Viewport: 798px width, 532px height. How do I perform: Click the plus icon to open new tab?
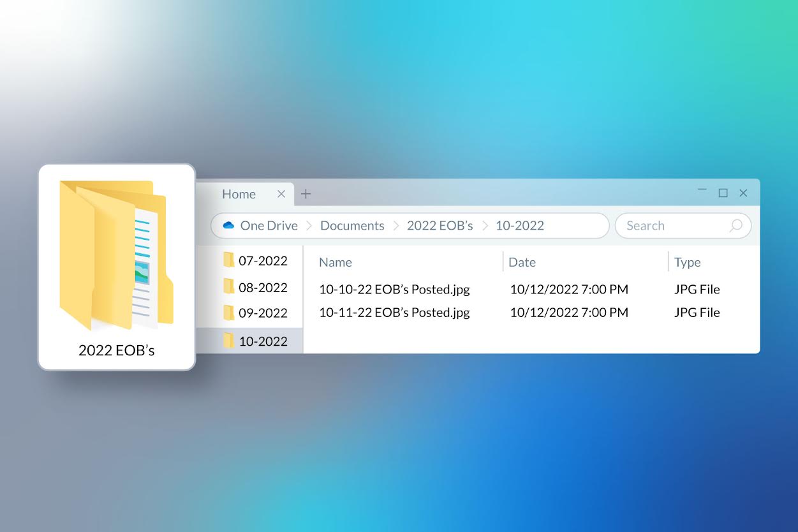pyautogui.click(x=306, y=193)
